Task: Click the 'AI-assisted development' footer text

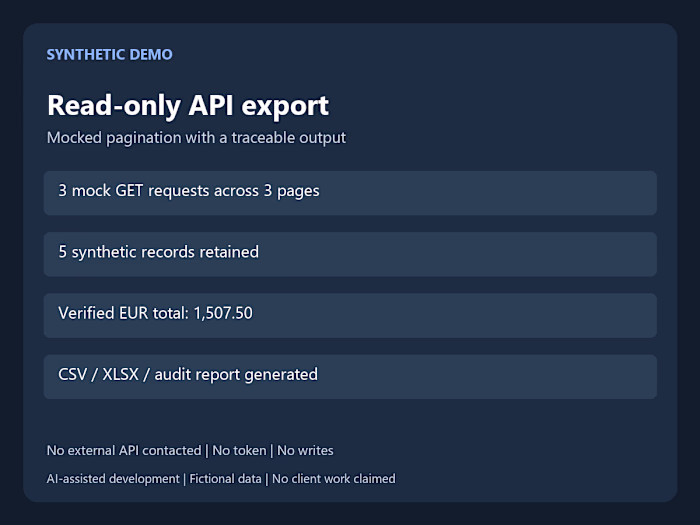Action: tap(113, 479)
